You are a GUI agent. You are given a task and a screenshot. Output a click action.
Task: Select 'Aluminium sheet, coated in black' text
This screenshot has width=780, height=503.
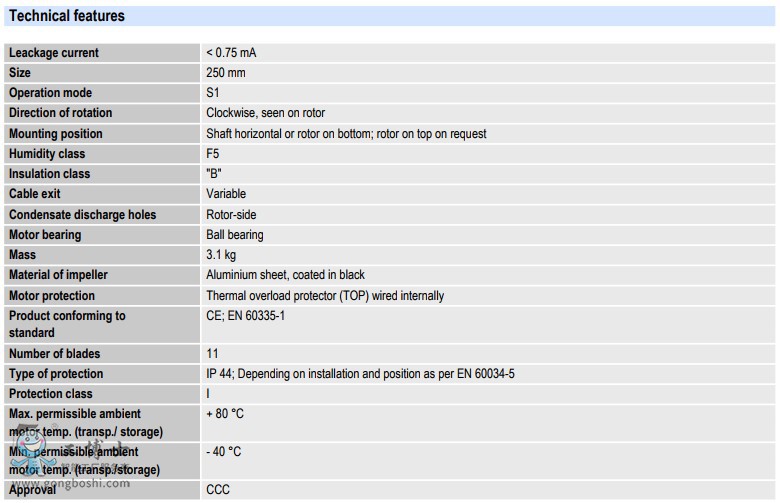[x=285, y=275]
